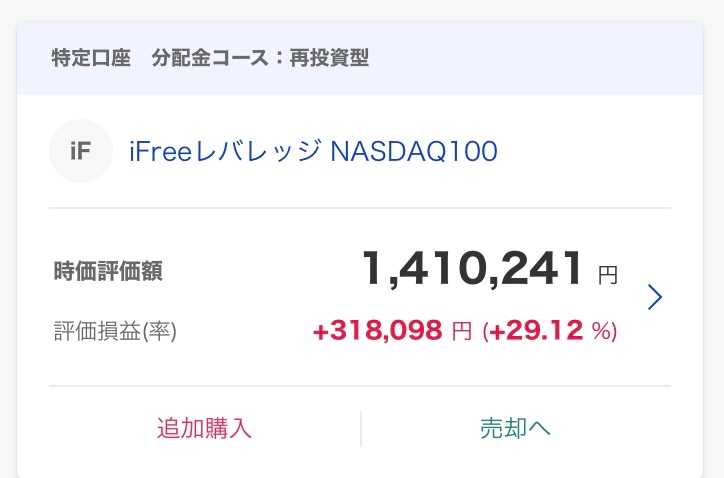This screenshot has height=478, width=724.
Task: Tap the 追加購入 button
Action: (204, 428)
